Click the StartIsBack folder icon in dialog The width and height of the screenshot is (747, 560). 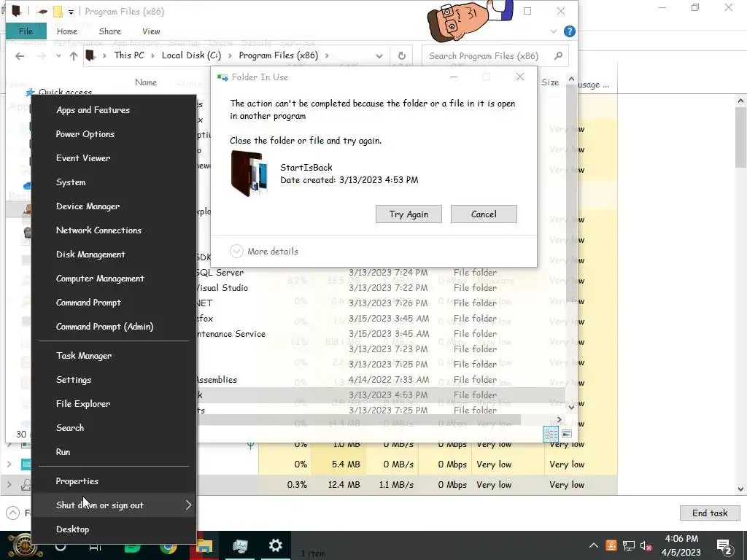249,174
